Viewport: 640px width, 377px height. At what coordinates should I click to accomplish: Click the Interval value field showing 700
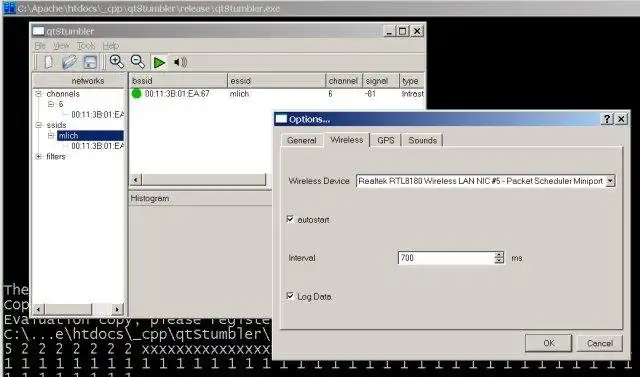coord(446,258)
